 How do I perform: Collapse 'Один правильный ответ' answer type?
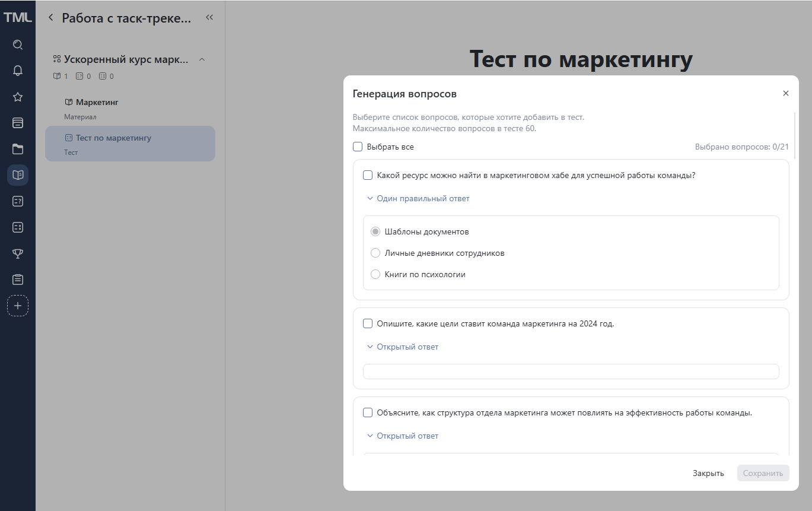click(x=418, y=198)
